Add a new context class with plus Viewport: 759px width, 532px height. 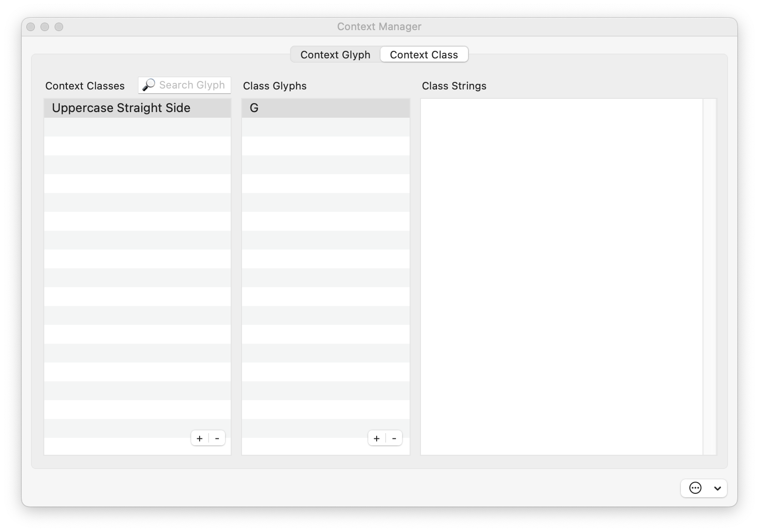pos(200,438)
